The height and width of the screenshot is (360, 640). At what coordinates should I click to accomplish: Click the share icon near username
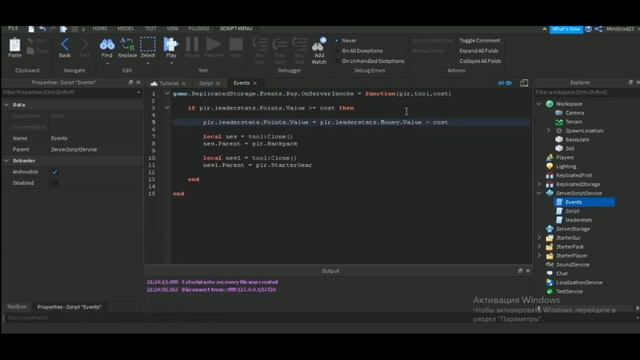598,29
